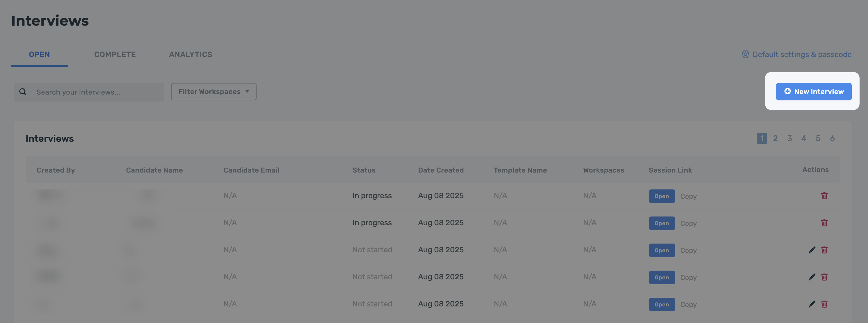Open Default settings & passcode link

(802, 54)
